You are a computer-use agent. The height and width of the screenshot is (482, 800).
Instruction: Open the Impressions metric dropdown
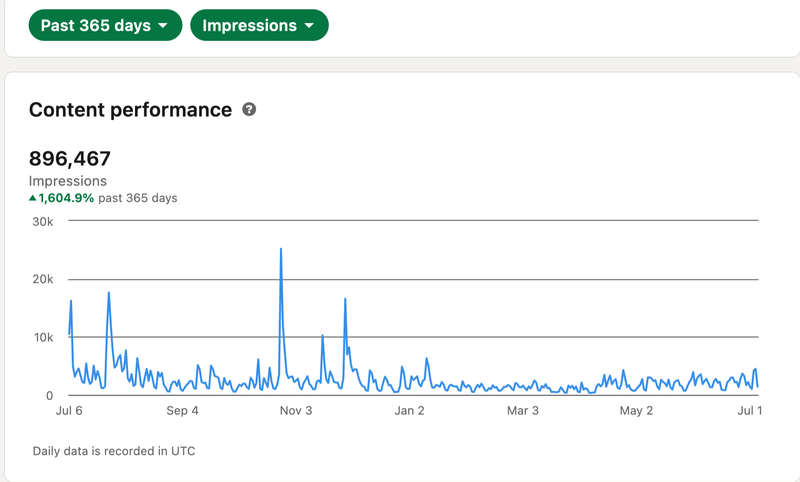pos(258,25)
